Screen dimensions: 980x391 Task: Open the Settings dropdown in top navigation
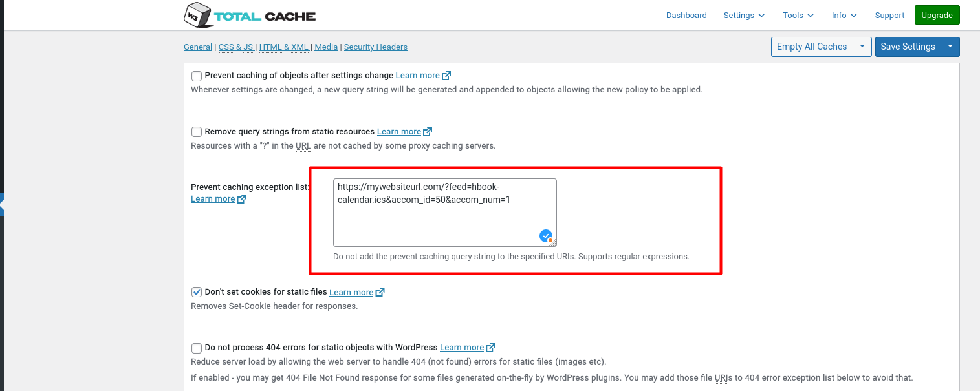pyautogui.click(x=743, y=15)
